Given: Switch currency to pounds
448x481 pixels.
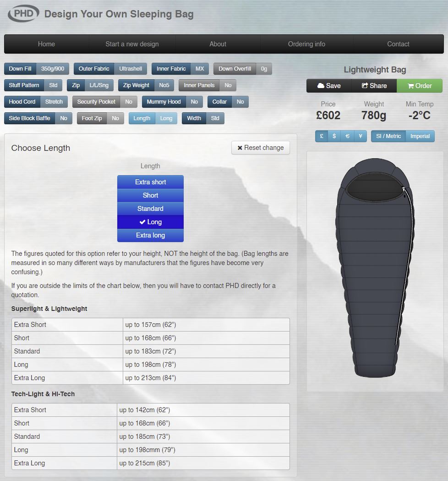Looking at the screenshot, I should tap(322, 136).
